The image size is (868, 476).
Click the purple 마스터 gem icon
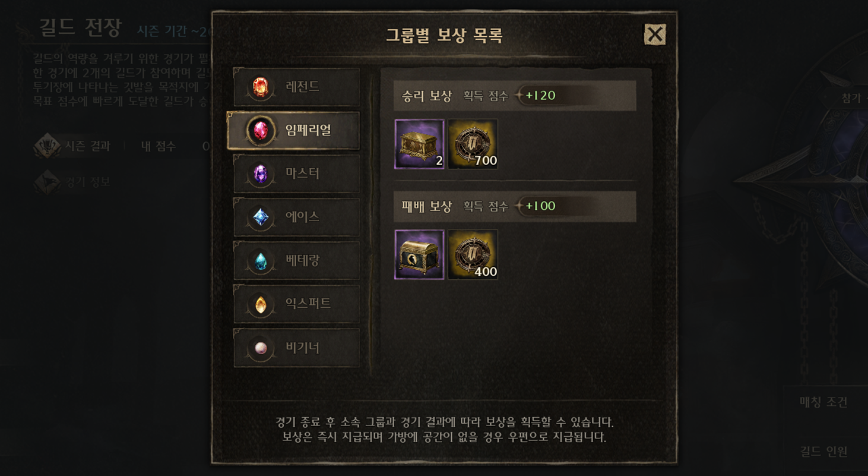[261, 174]
